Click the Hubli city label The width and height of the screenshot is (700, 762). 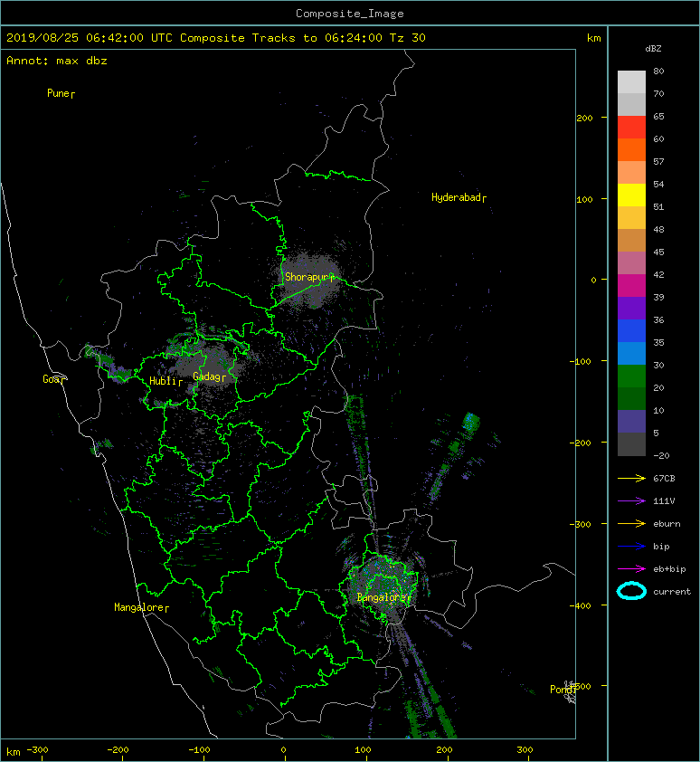[166, 381]
